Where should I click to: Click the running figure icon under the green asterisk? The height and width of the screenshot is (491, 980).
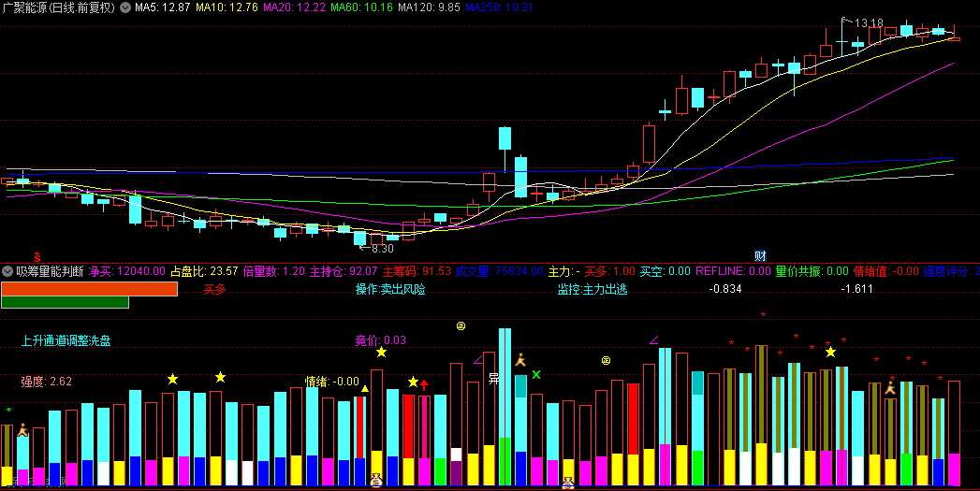pos(23,430)
